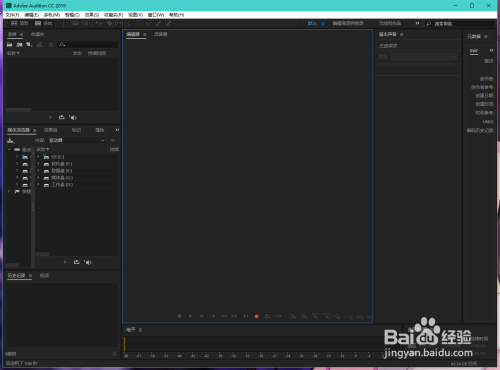Click the open file icon in Files panel
The height and width of the screenshot is (370, 500).
tap(10, 44)
